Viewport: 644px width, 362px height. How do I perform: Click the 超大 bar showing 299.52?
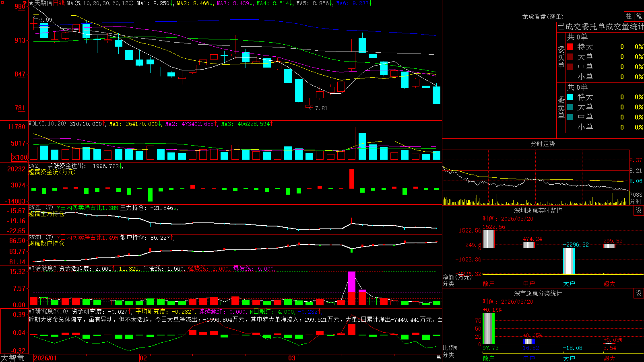609,246
